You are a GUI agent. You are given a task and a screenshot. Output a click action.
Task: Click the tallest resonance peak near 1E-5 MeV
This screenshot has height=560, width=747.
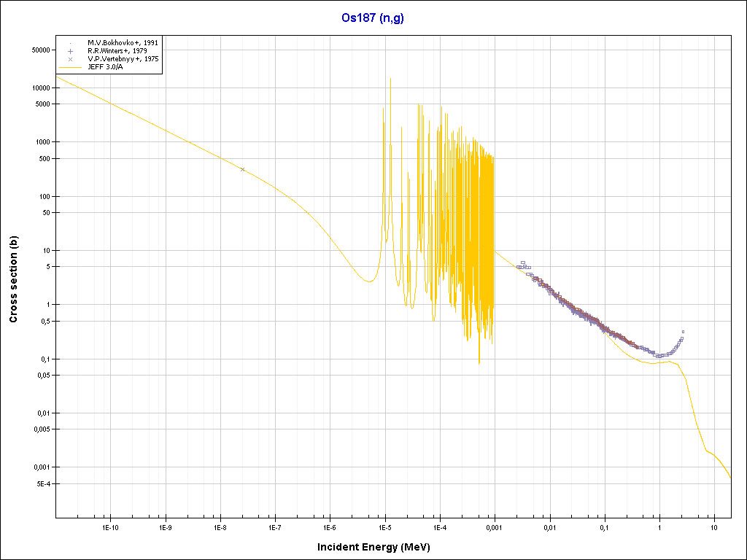click(390, 79)
